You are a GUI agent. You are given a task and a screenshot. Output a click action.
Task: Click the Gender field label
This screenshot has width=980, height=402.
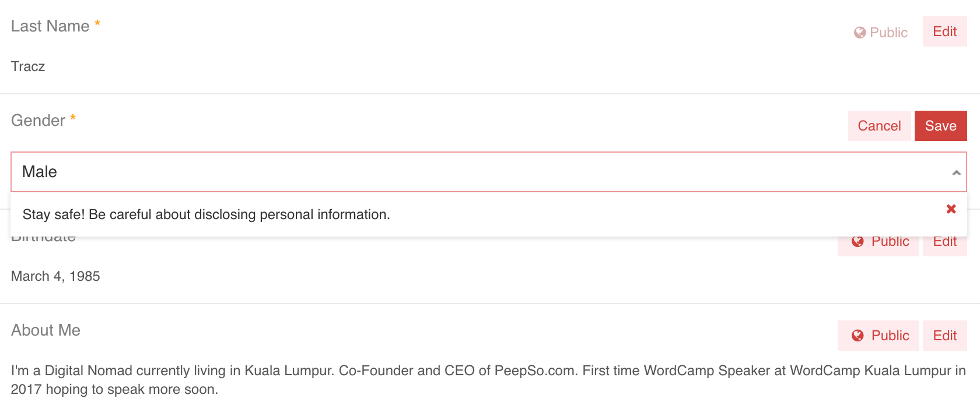(38, 121)
